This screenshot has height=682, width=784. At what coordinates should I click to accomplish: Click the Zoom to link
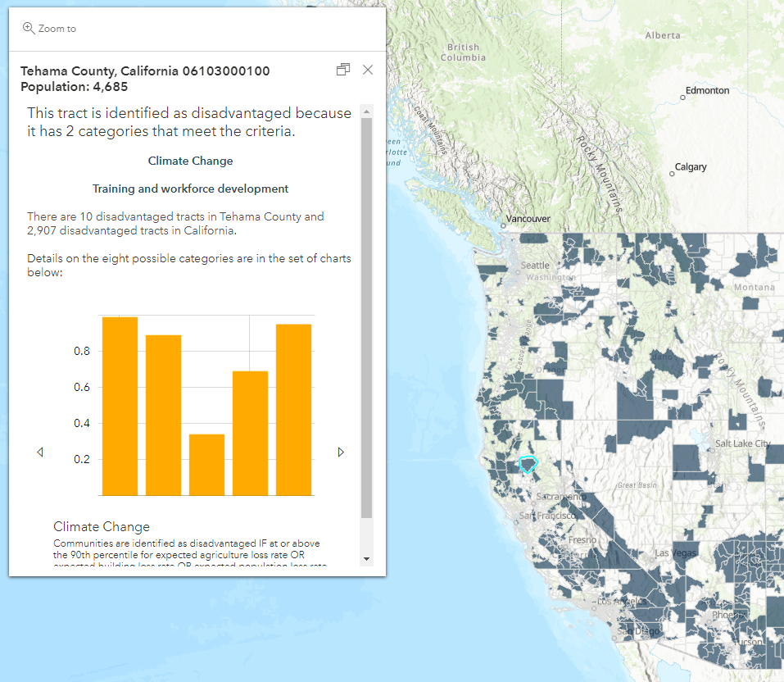point(56,28)
